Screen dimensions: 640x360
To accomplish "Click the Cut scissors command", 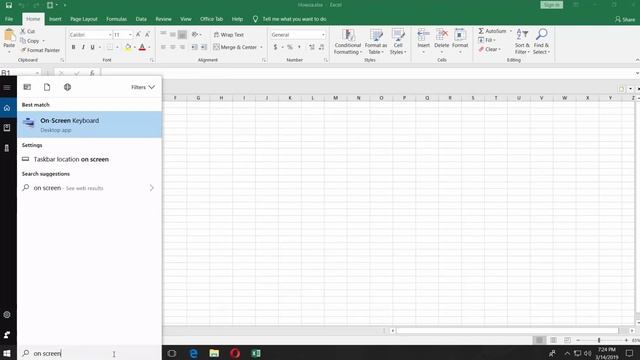I will (x=28, y=31).
